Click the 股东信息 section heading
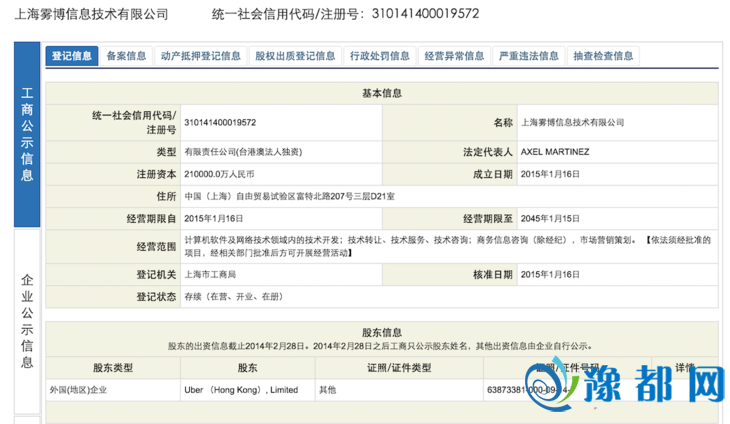This screenshot has height=424, width=730. pos(381,331)
